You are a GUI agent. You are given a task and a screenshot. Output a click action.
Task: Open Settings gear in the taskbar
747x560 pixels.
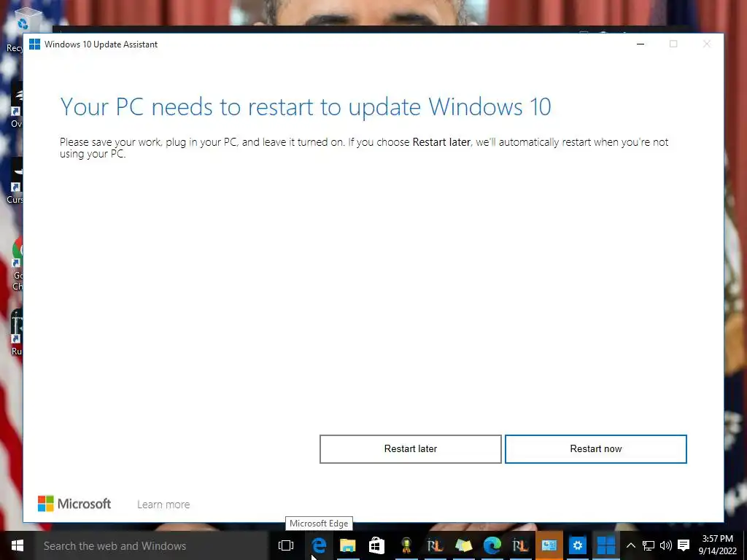[578, 545]
